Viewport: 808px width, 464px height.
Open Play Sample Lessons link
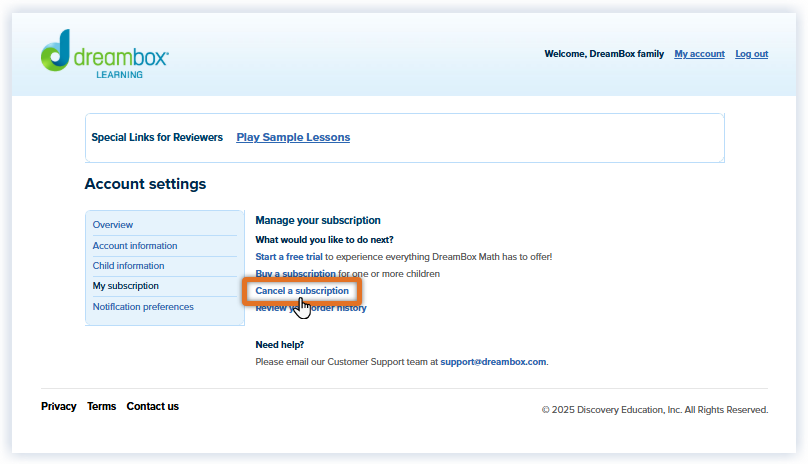(293, 137)
